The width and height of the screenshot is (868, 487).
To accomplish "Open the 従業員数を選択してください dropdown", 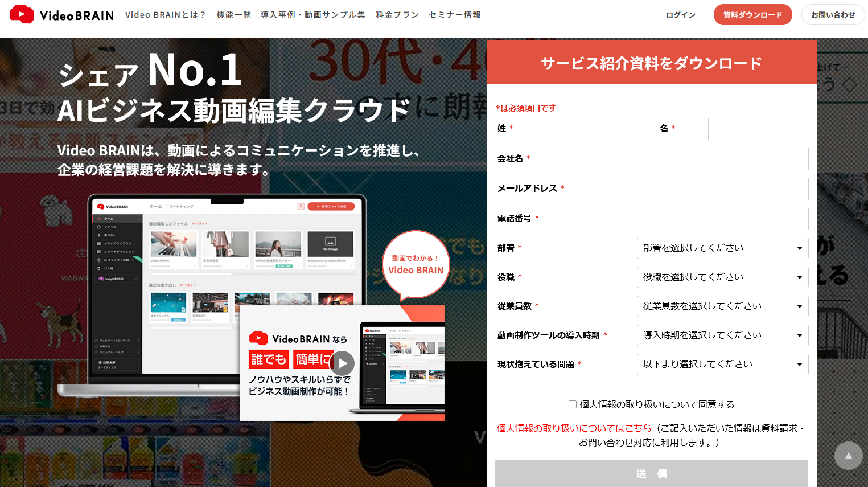I will pos(722,306).
